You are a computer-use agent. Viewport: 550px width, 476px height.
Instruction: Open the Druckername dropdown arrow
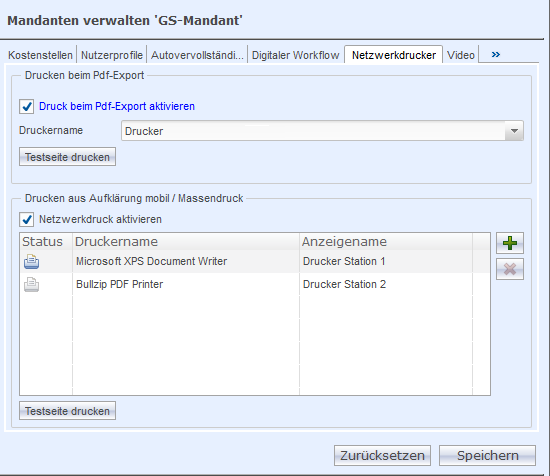pos(514,131)
